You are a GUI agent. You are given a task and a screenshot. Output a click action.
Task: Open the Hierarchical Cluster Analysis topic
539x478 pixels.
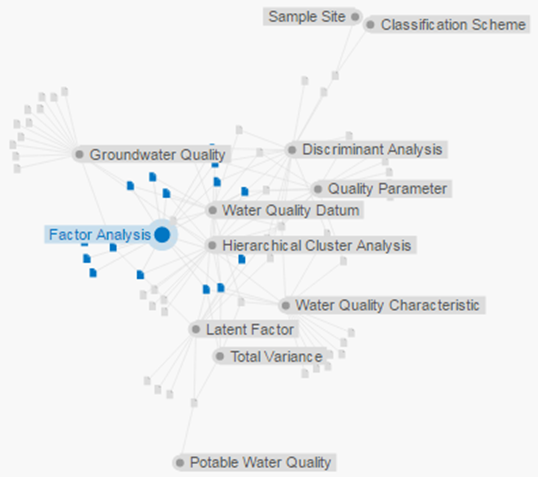pos(317,245)
